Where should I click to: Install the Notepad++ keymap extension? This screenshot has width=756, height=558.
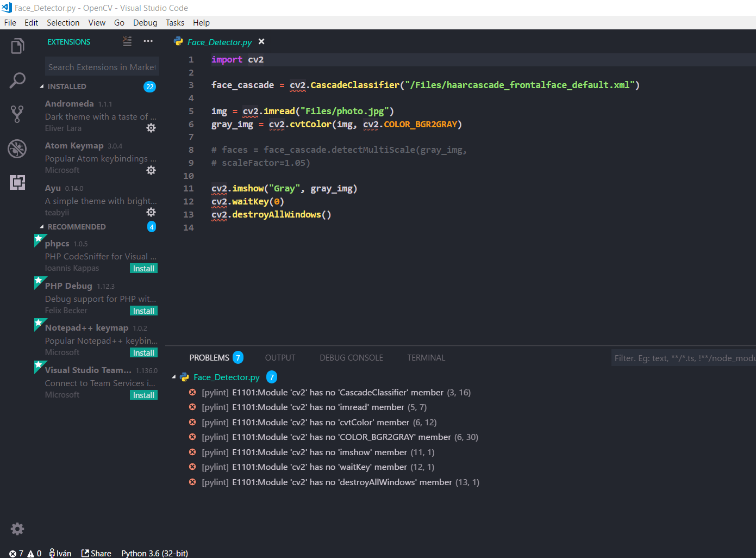144,352
